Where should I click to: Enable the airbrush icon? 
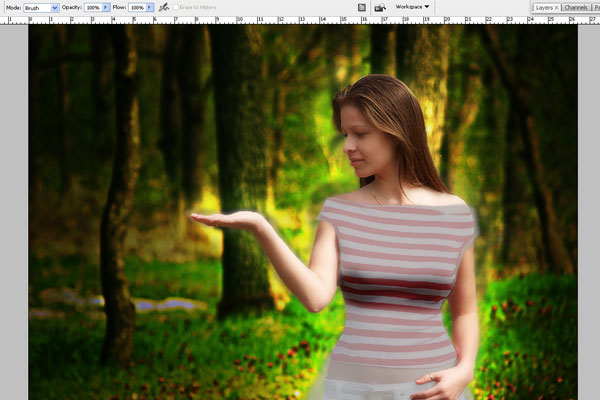[x=163, y=7]
